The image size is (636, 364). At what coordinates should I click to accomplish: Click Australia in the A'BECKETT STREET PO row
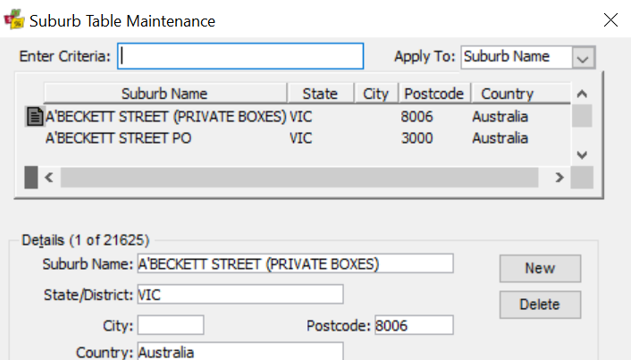[x=500, y=138]
